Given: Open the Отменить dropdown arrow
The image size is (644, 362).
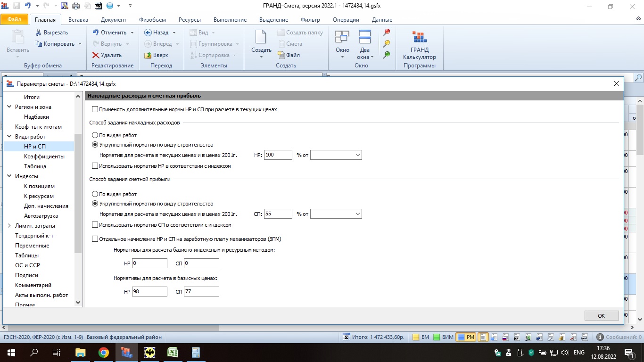Looking at the screenshot, I should [132, 33].
